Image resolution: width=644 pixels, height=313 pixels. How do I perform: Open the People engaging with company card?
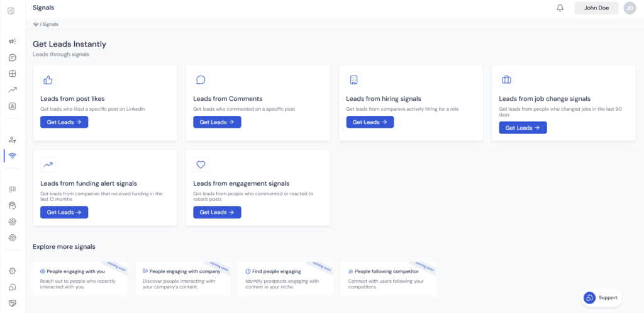click(x=183, y=279)
